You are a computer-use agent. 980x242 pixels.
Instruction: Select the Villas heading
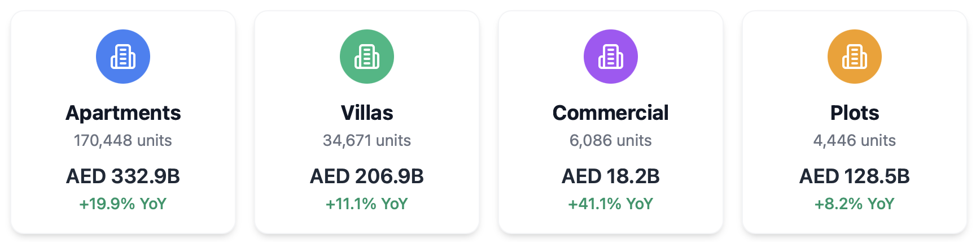(x=367, y=113)
